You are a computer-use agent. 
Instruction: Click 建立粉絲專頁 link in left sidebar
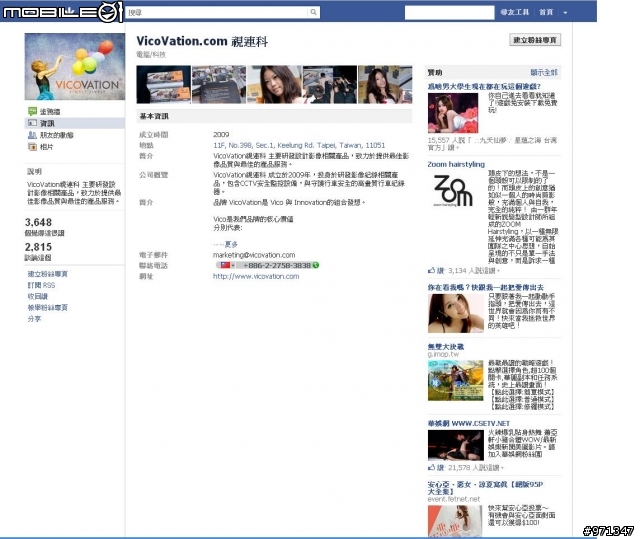(47, 274)
